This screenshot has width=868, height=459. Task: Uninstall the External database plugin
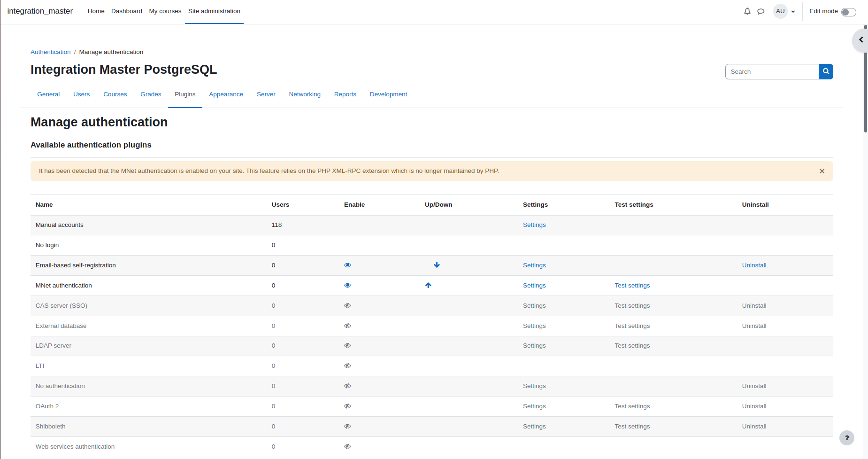754,326
